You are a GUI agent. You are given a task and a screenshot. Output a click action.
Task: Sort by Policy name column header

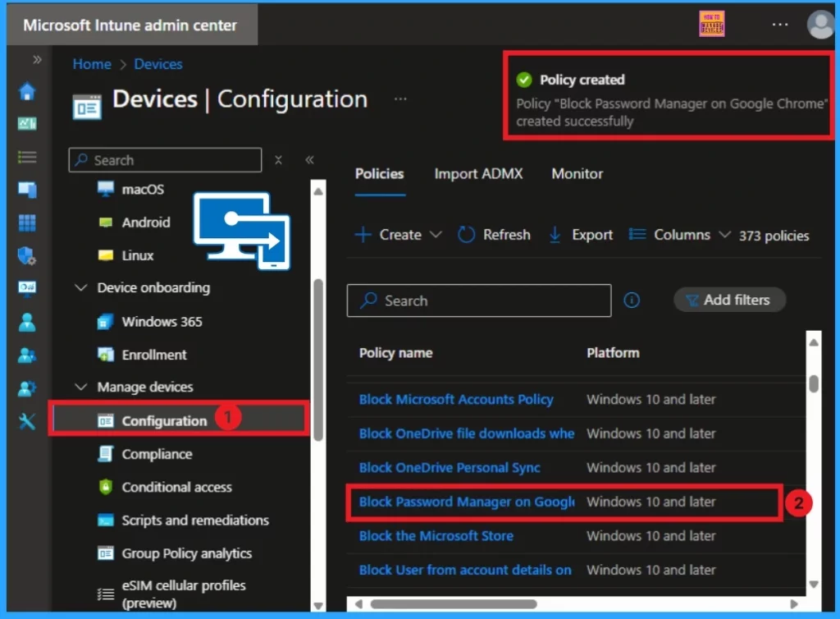tap(396, 353)
